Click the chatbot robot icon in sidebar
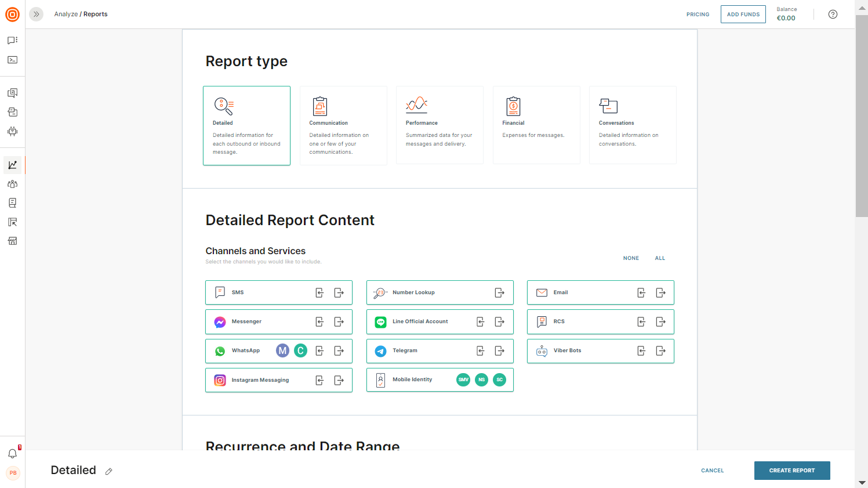Viewport: 868px width, 488px height. pos(12,132)
